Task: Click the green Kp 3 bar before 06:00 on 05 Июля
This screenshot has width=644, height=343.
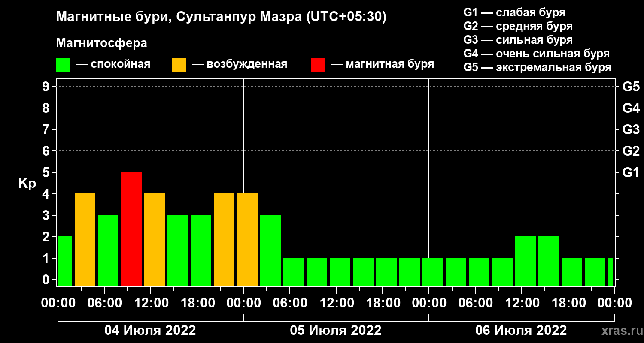Action: 270,250
